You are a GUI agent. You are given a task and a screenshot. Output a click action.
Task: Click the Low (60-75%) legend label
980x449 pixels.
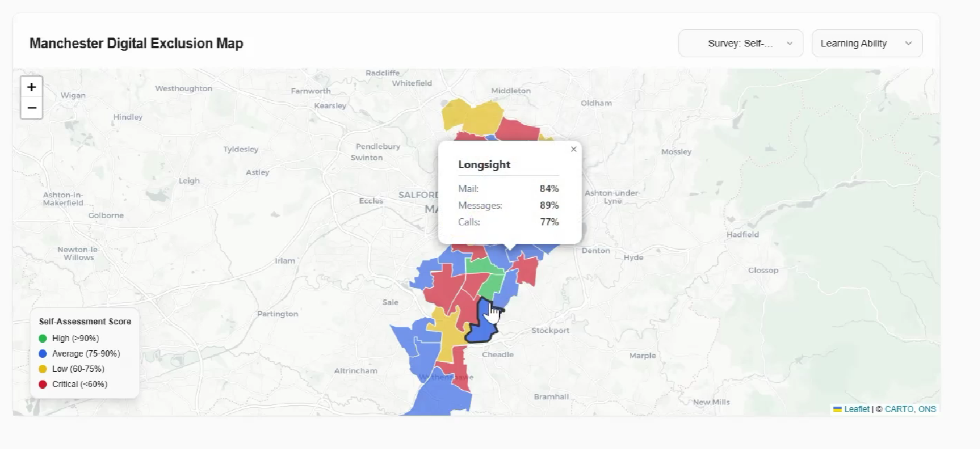pos(78,369)
